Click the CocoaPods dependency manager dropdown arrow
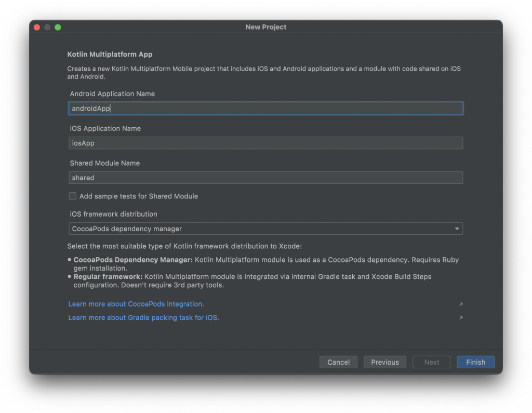Viewport: 532px width, 413px height. (x=457, y=229)
